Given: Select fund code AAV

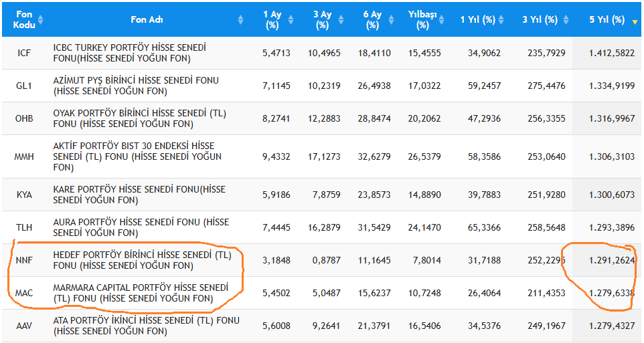Looking at the screenshot, I should click(x=24, y=326).
